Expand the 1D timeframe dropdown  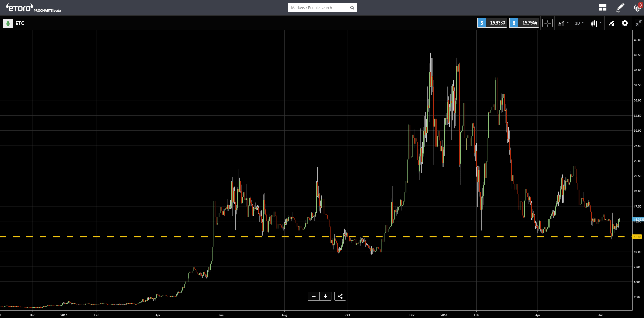click(x=579, y=23)
